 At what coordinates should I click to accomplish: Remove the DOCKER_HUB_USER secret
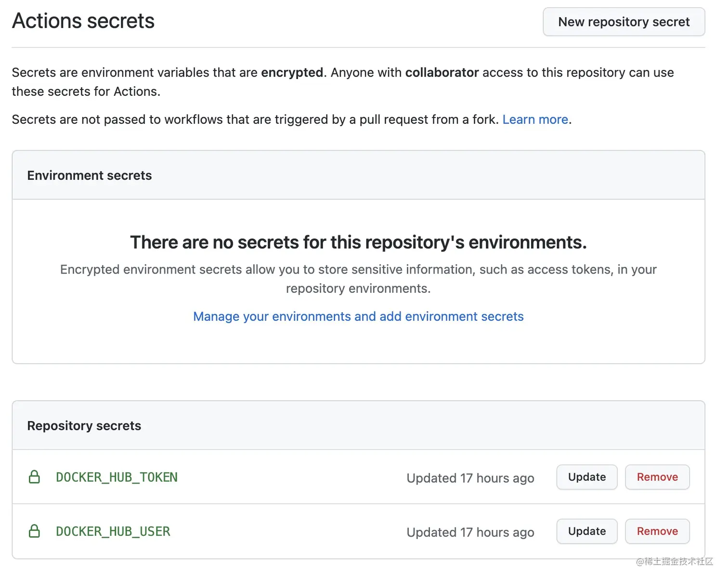tap(657, 531)
